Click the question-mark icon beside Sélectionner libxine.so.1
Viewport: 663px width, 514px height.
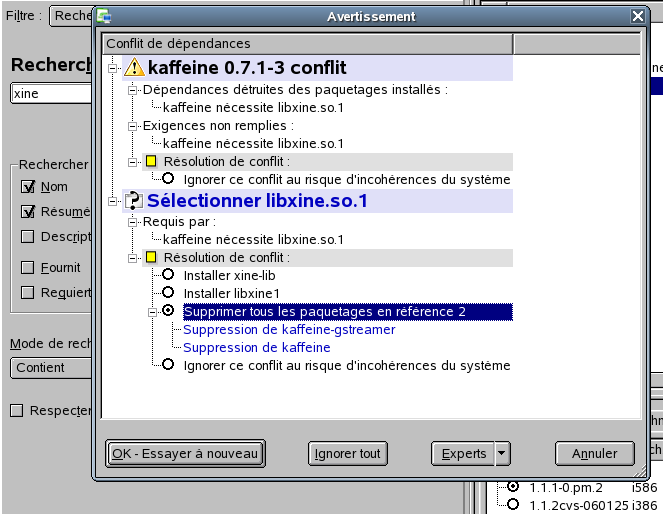coord(134,200)
